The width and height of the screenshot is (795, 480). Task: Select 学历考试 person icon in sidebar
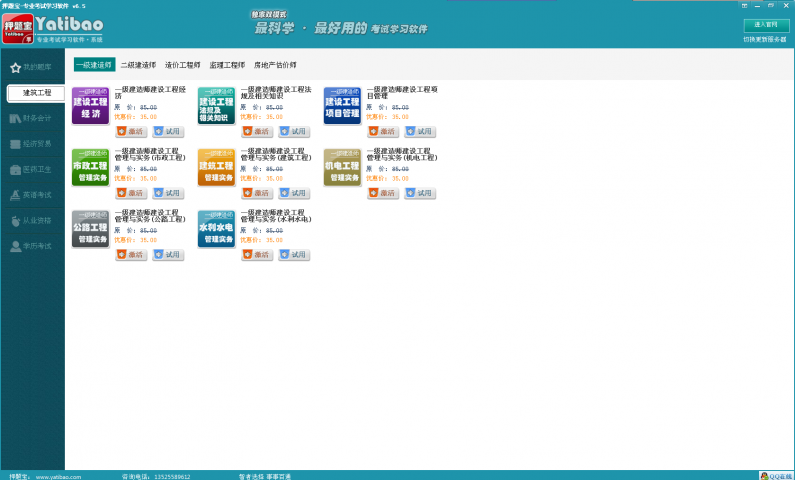click(x=15, y=246)
